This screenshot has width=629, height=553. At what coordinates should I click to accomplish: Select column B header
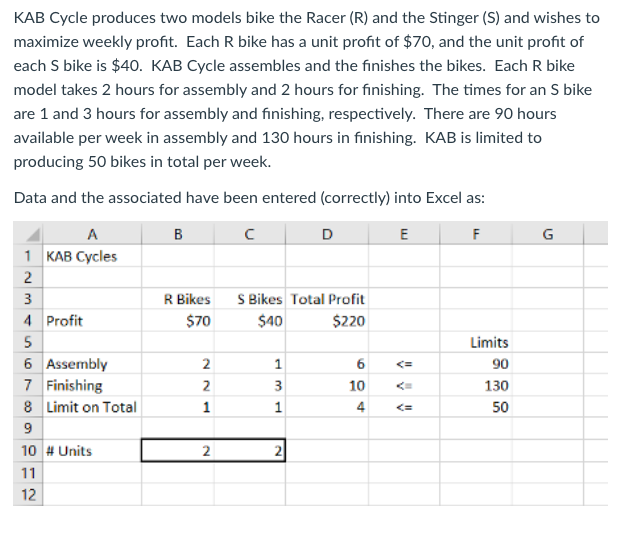[x=178, y=233]
